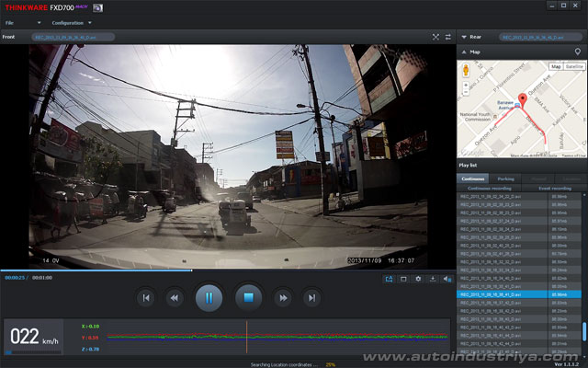Select the Street View pegman on map
588x368 pixels.
(x=466, y=70)
